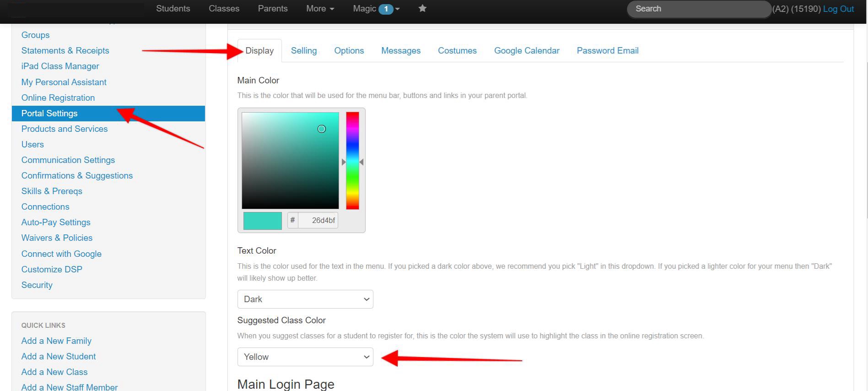Viewport: 868px width, 391px height.
Task: Open Users settings
Action: point(32,145)
